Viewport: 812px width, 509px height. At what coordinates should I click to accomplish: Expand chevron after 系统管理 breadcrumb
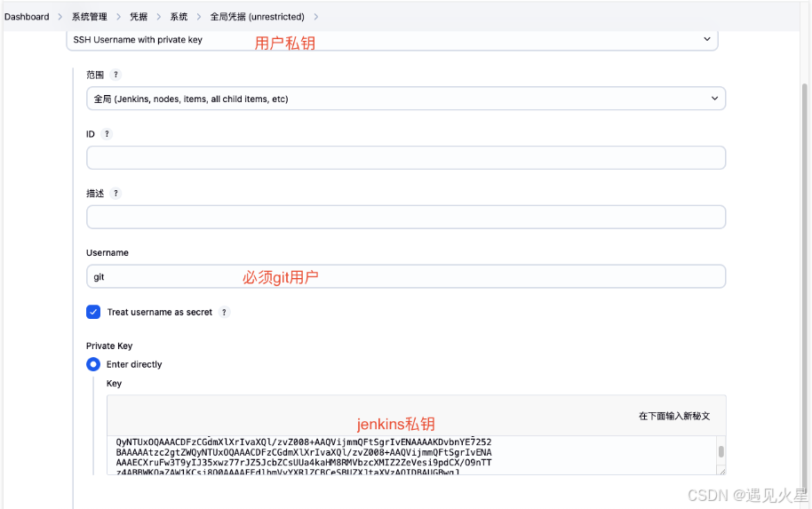click(x=118, y=17)
